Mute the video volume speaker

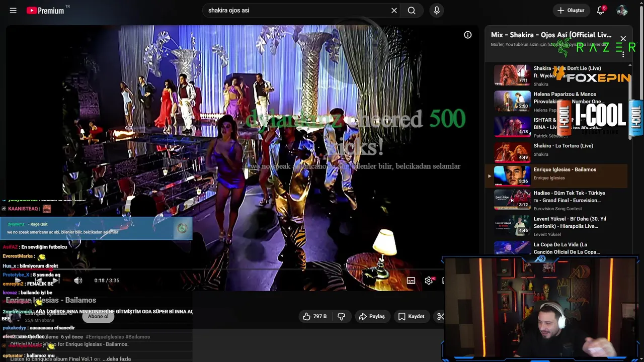[78, 281]
